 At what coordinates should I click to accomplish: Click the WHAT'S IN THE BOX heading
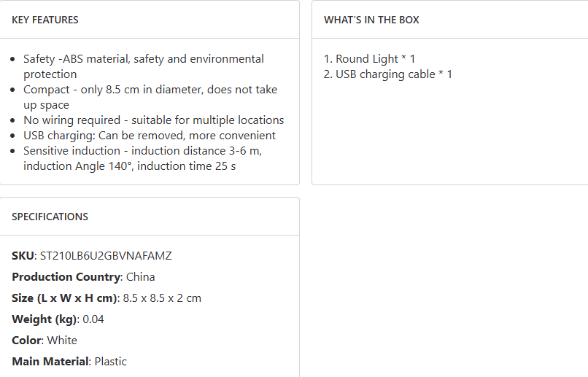click(371, 20)
